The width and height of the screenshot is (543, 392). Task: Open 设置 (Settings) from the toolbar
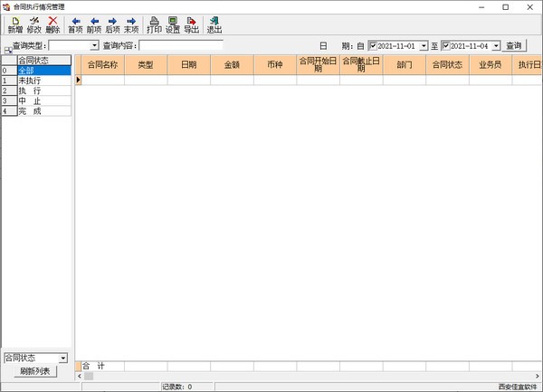point(173,24)
